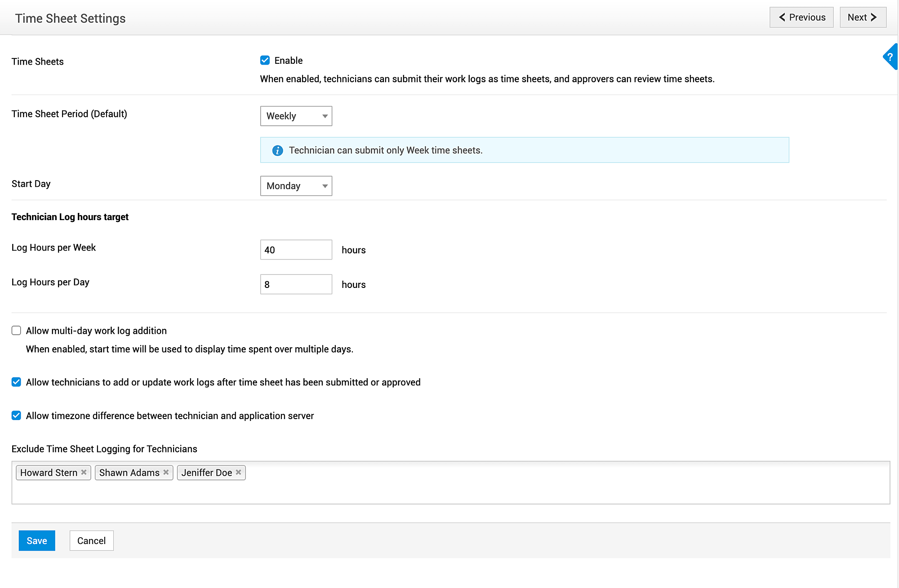Image resolution: width=899 pixels, height=588 pixels.
Task: Remove Howard Stern from excluded technicians
Action: (84, 472)
